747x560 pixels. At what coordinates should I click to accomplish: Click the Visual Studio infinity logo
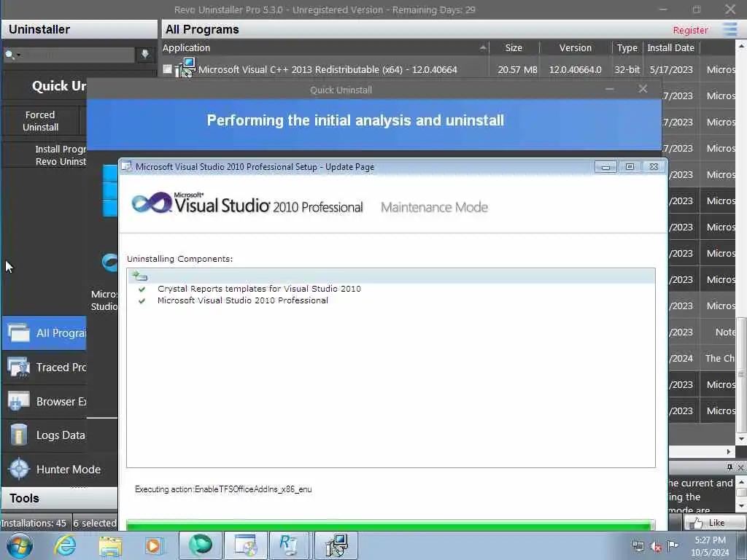152,203
